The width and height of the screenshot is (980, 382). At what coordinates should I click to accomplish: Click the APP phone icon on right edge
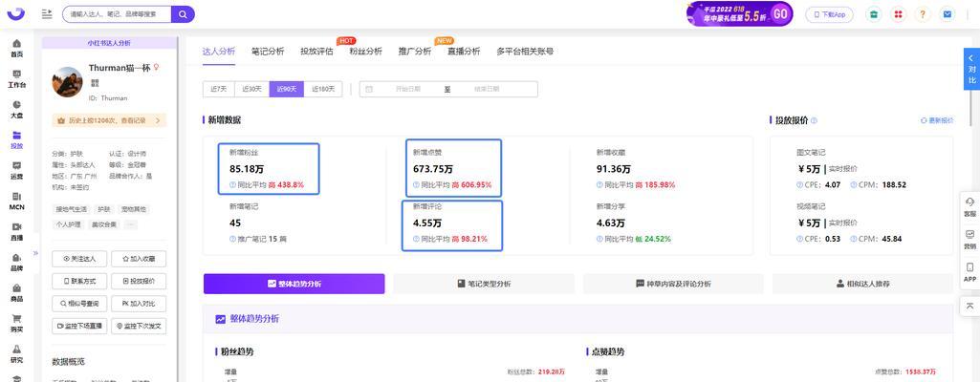coord(970,273)
